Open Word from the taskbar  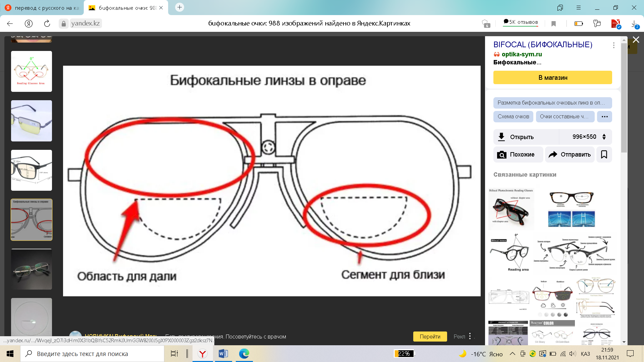223,354
